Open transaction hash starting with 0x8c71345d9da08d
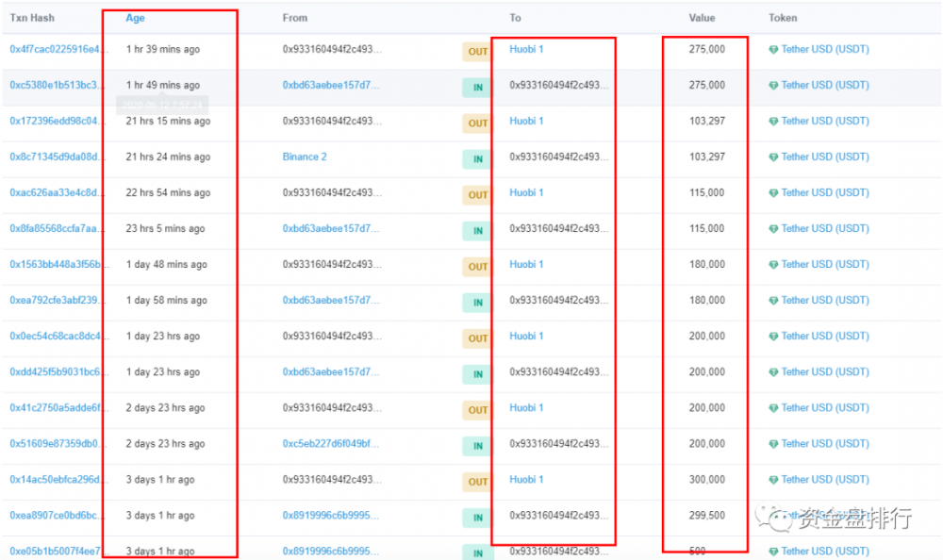 (53, 156)
